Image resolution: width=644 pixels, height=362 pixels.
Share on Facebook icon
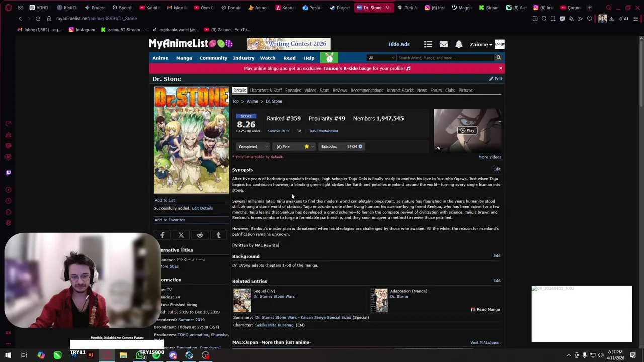coord(162,235)
